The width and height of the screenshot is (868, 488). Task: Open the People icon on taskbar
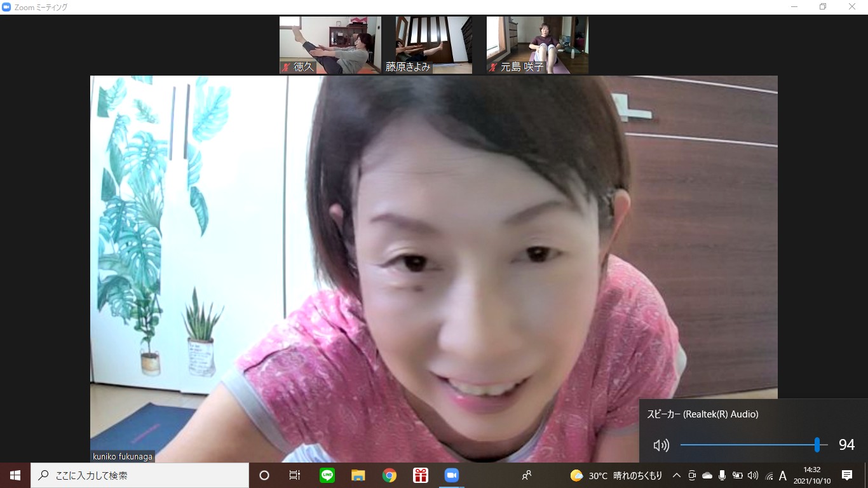pyautogui.click(x=527, y=475)
